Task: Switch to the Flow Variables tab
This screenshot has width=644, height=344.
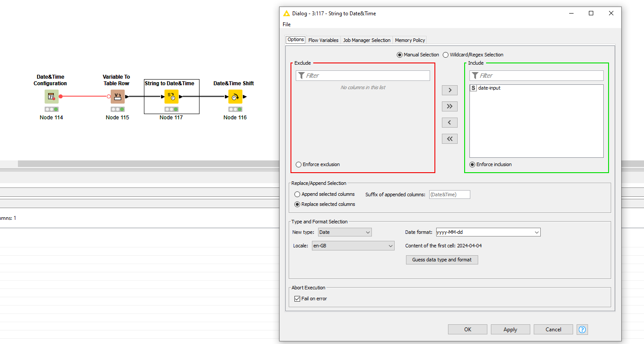Action: 323,40
